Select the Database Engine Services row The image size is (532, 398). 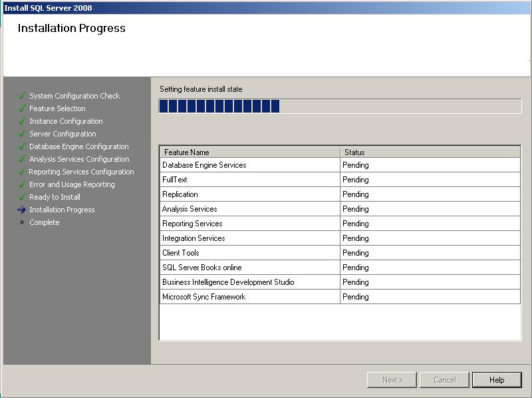(x=340, y=165)
